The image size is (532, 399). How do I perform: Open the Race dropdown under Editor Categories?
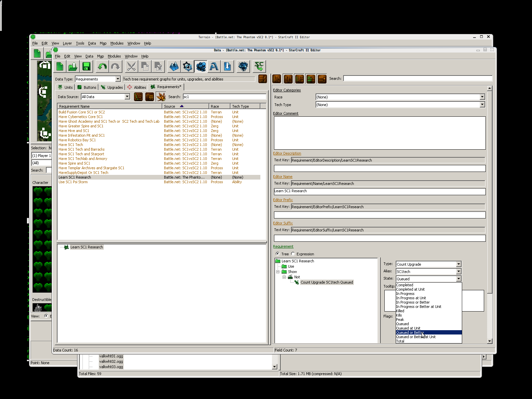coord(482,97)
